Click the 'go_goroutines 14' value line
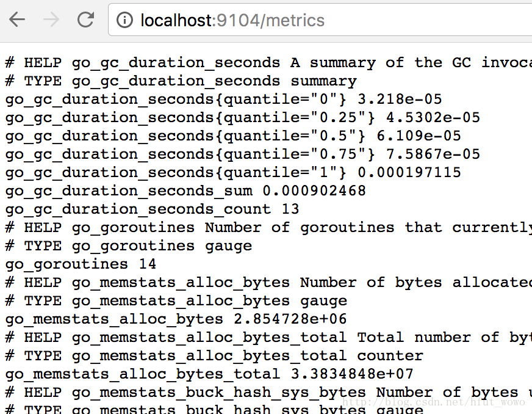Image resolution: width=532 pixels, height=414 pixels. point(81,265)
